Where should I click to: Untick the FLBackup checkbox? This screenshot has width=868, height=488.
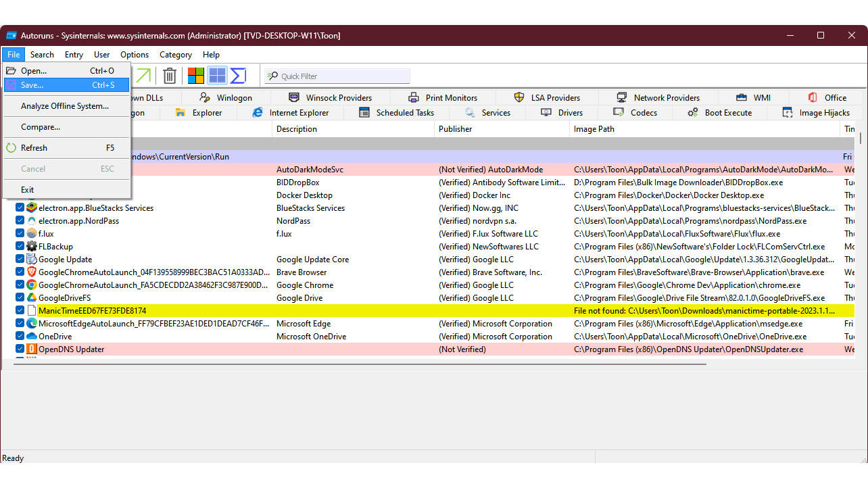coord(20,247)
